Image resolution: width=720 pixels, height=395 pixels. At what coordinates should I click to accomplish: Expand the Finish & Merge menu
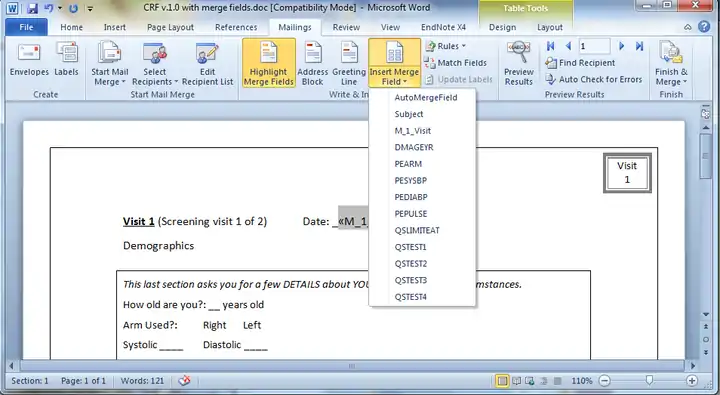point(671,63)
